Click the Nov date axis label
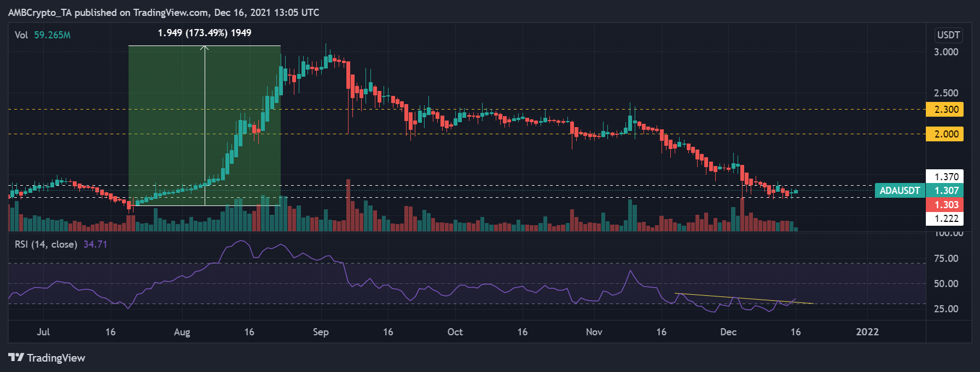This screenshot has height=372, width=980. tap(594, 332)
